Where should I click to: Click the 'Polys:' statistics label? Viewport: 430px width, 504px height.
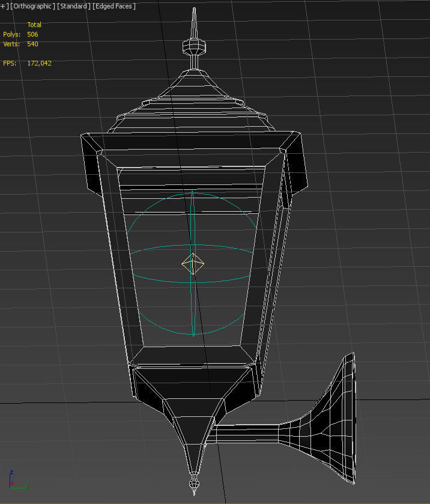[11, 34]
